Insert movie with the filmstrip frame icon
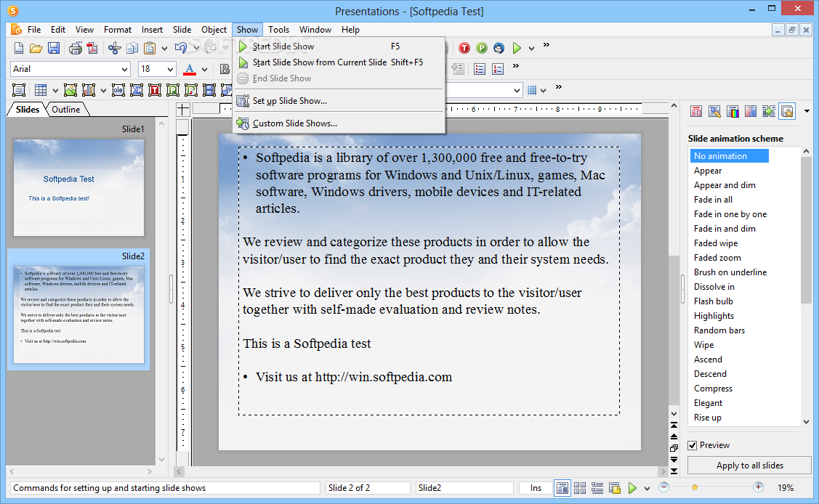 coord(209,90)
